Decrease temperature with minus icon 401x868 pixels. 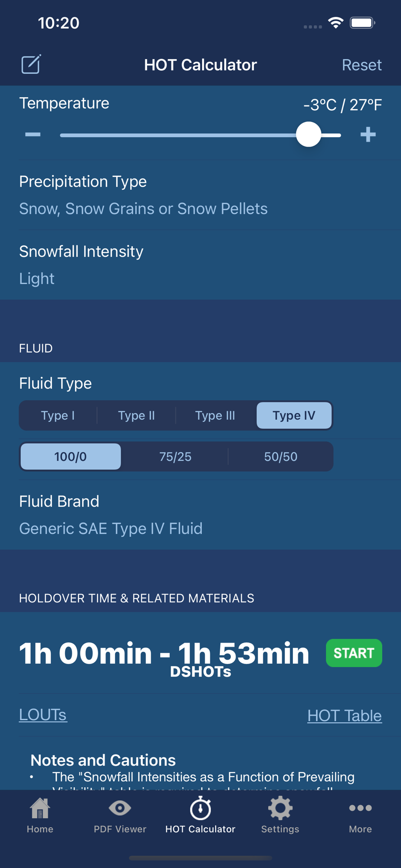(x=33, y=135)
